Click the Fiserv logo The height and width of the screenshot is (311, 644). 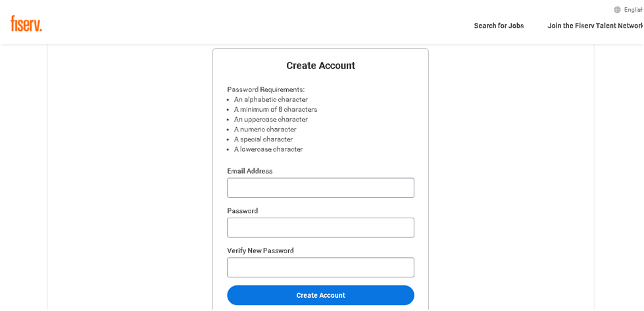(26, 24)
